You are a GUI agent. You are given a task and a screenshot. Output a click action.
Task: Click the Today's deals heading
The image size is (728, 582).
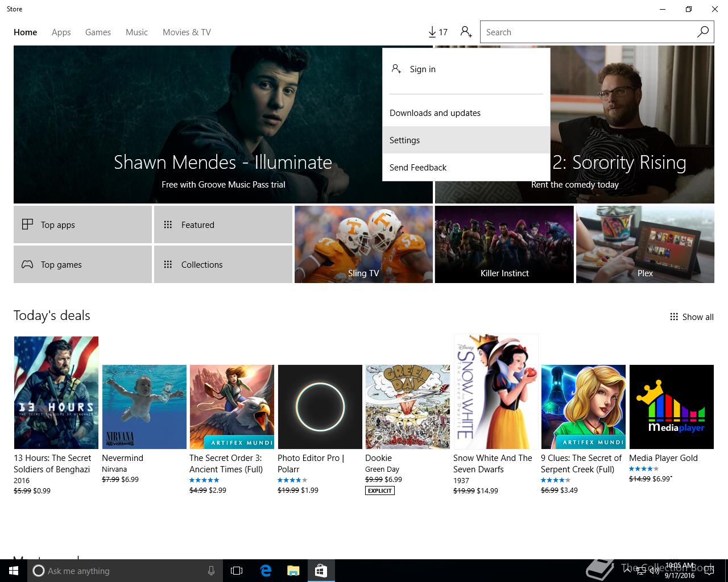(52, 315)
